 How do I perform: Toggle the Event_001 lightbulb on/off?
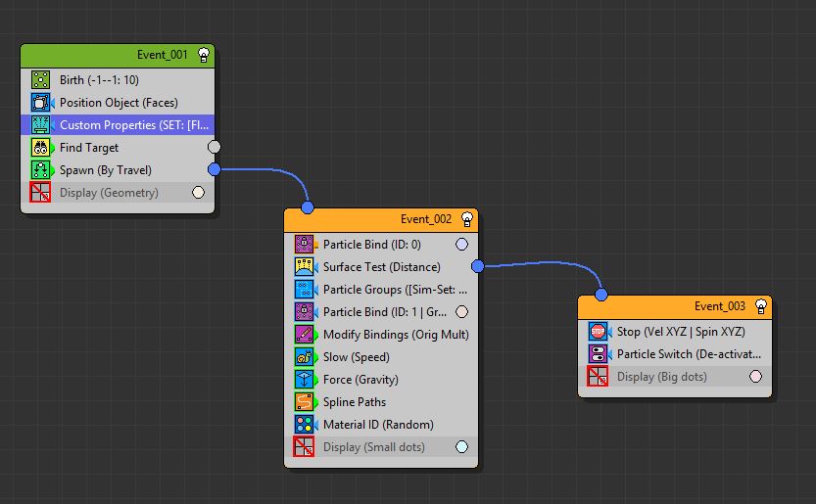pyautogui.click(x=204, y=55)
